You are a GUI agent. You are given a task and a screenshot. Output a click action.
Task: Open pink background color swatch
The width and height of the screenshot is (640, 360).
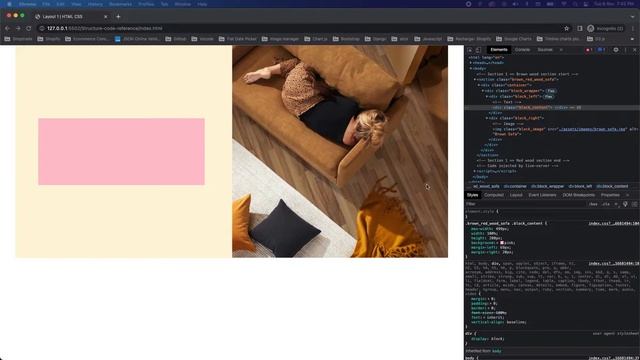coord(502,243)
